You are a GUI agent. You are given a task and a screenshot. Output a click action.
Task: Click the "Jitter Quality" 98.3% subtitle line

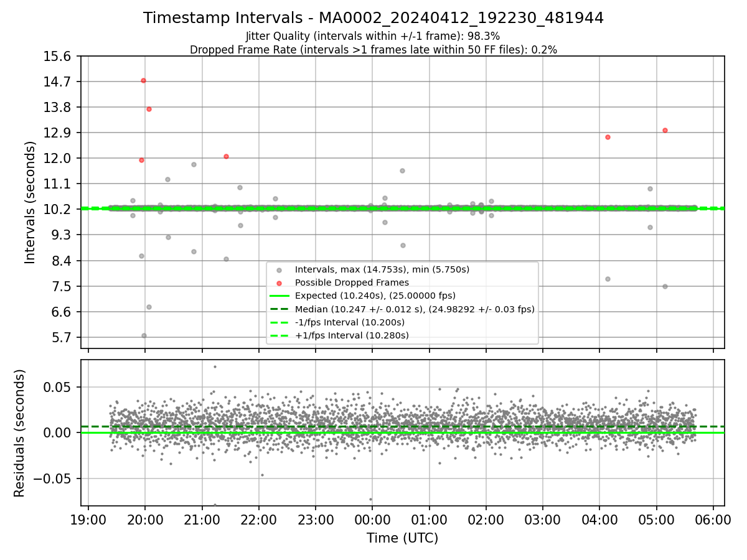373,36
